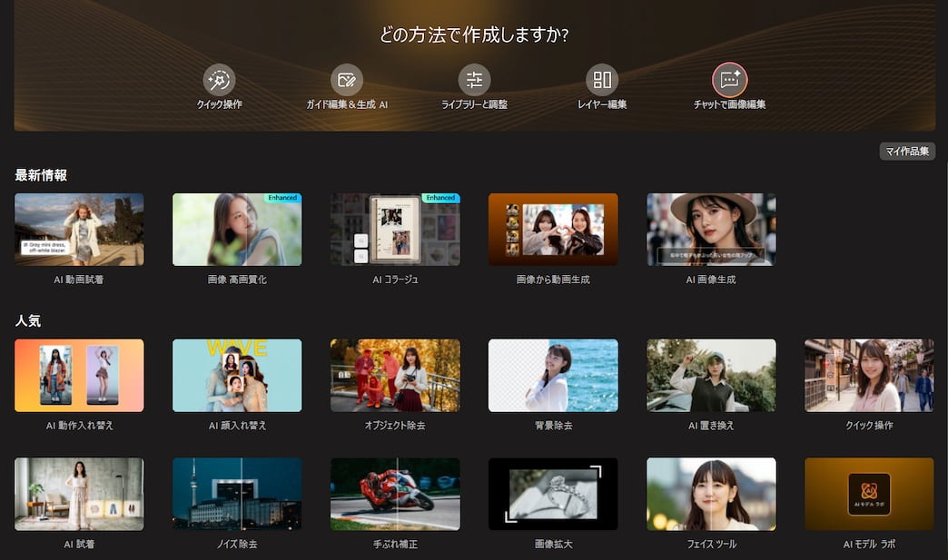Click the 背景除去 caption
Screen dimensions: 948x560
553,426
